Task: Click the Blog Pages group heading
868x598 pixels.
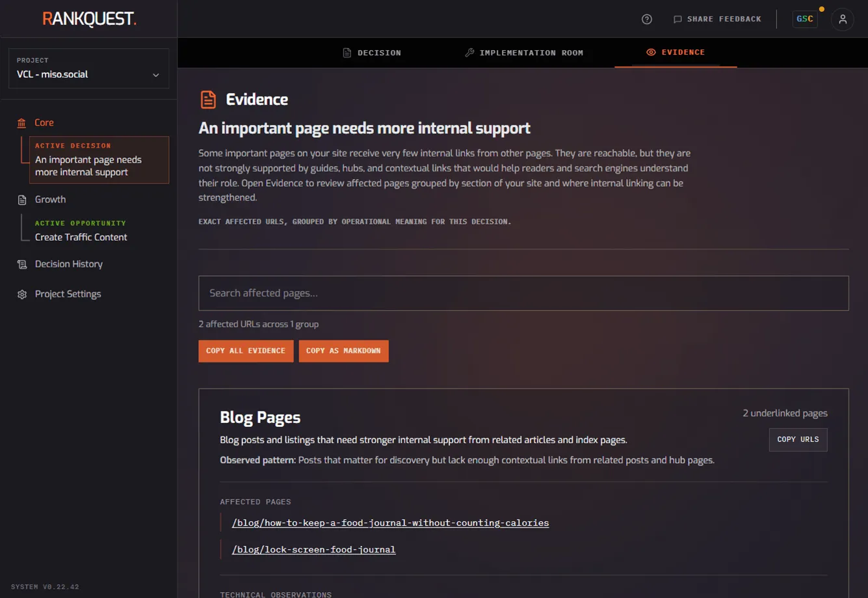Action: coord(260,417)
